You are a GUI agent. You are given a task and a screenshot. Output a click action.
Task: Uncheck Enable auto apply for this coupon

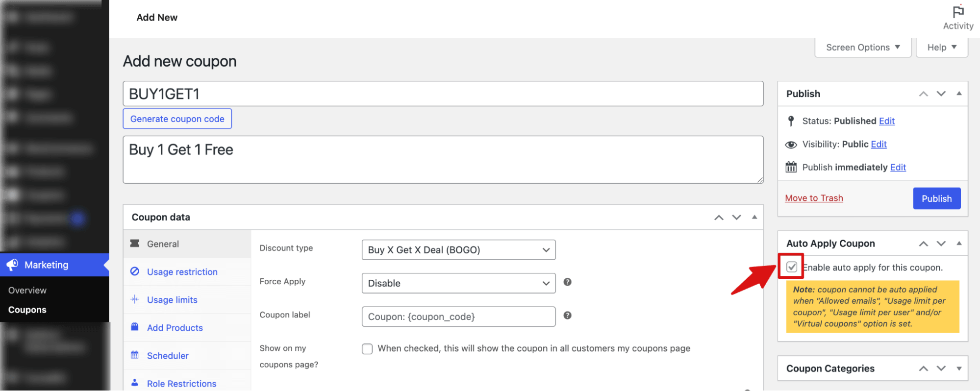[x=792, y=267]
